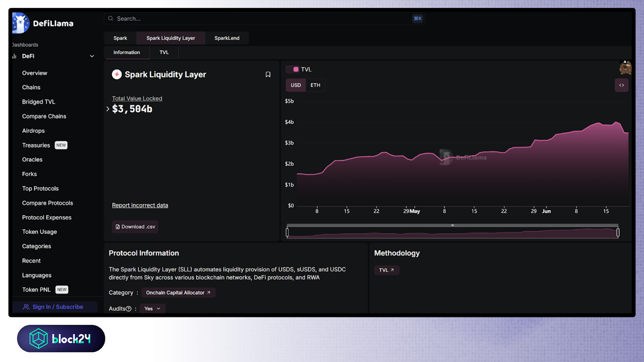Switch to the TVL tab

point(164,53)
